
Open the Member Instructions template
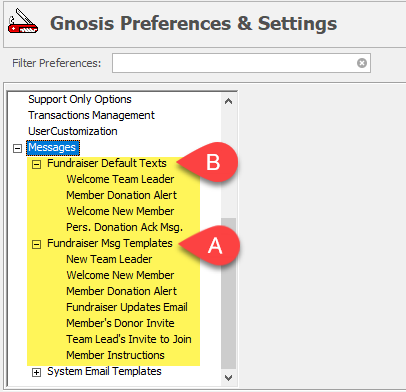pyautogui.click(x=115, y=355)
